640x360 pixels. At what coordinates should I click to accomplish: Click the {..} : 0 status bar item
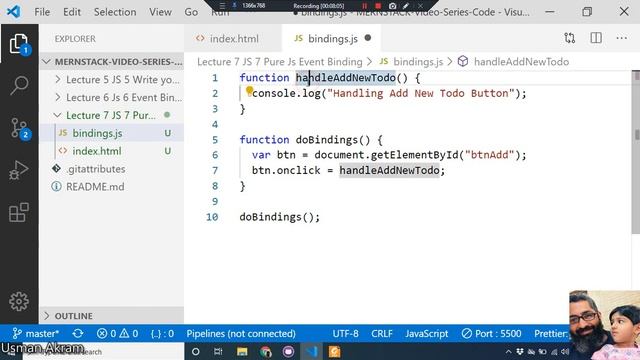pos(162,333)
